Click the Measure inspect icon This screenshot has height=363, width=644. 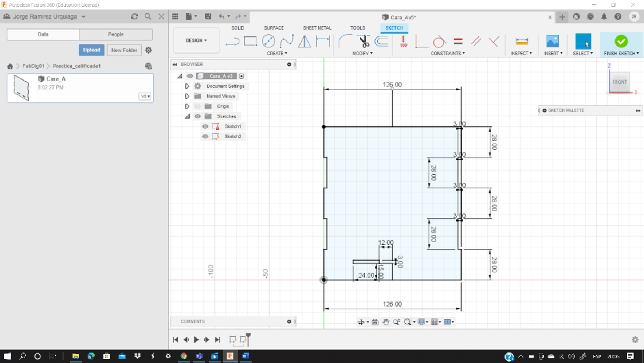pos(522,41)
